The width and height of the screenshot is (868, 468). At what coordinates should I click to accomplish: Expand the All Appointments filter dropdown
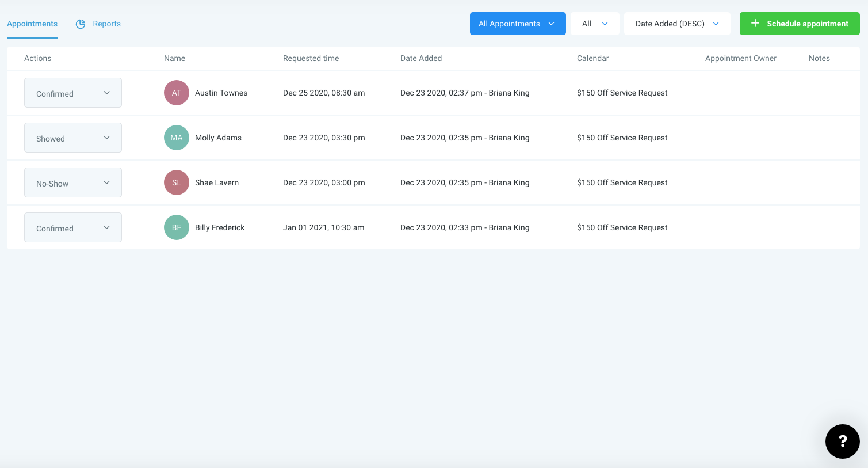tap(518, 24)
